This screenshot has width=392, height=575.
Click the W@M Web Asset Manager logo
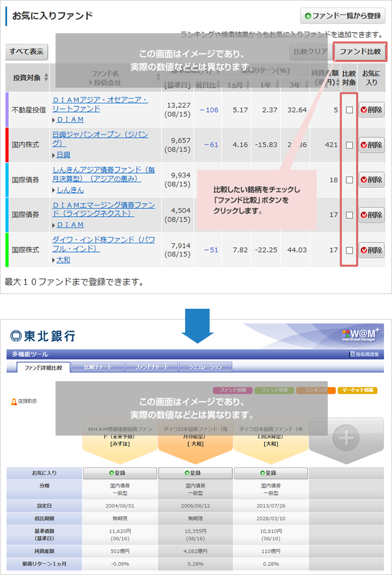(x=360, y=335)
